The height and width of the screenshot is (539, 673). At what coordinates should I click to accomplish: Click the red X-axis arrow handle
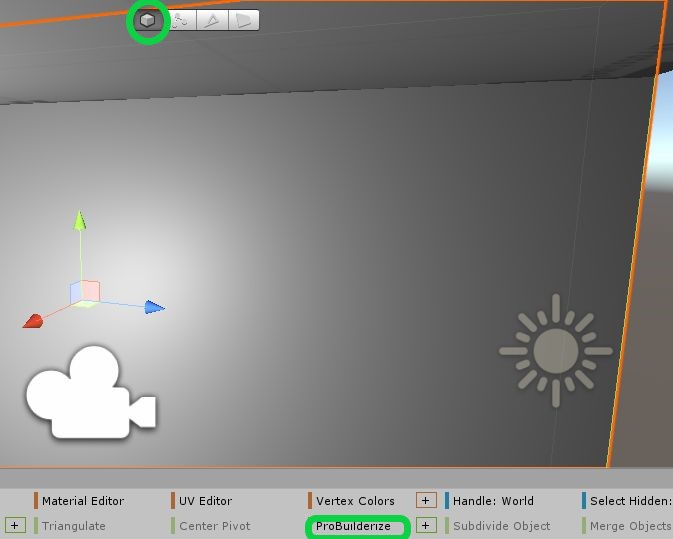[x=33, y=321]
